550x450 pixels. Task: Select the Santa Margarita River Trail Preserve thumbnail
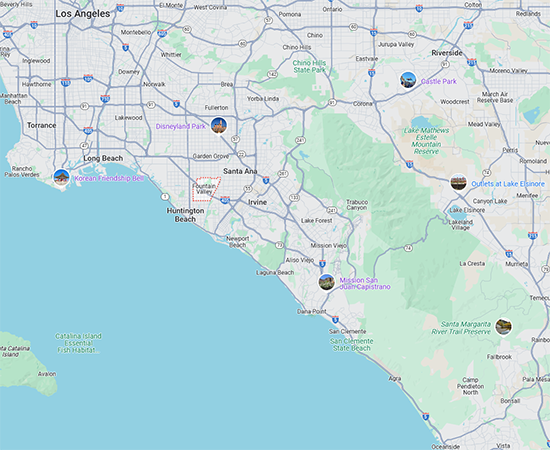tap(503, 327)
